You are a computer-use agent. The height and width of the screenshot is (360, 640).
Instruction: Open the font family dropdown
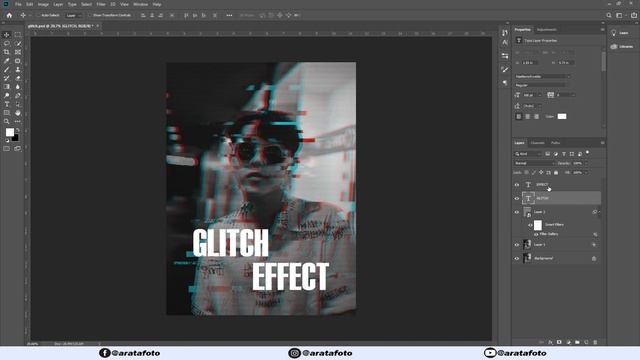tap(542, 76)
